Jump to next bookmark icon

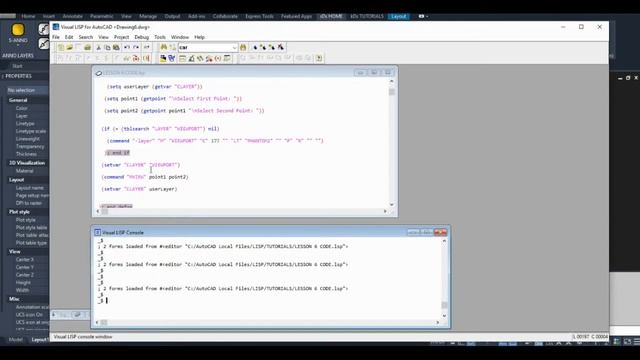tap(263, 47)
